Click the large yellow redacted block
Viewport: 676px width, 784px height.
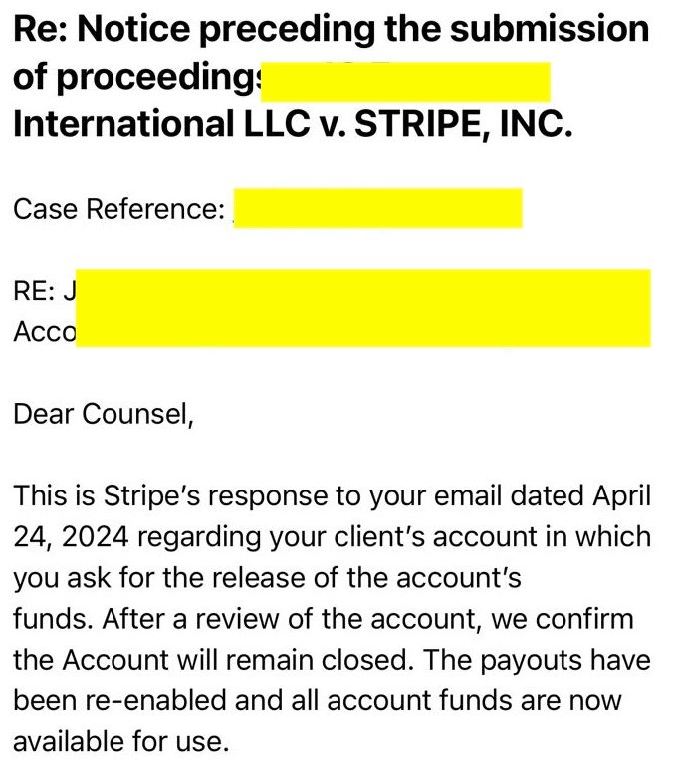tap(363, 307)
